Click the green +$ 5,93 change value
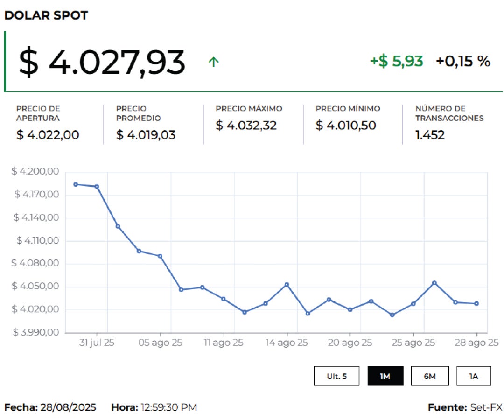504x420 pixels. point(397,61)
